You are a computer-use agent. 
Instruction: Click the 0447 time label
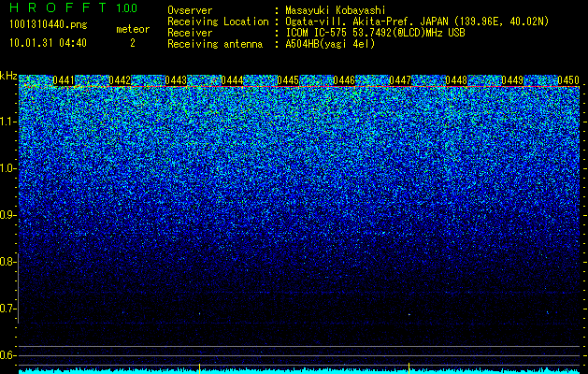(x=400, y=80)
